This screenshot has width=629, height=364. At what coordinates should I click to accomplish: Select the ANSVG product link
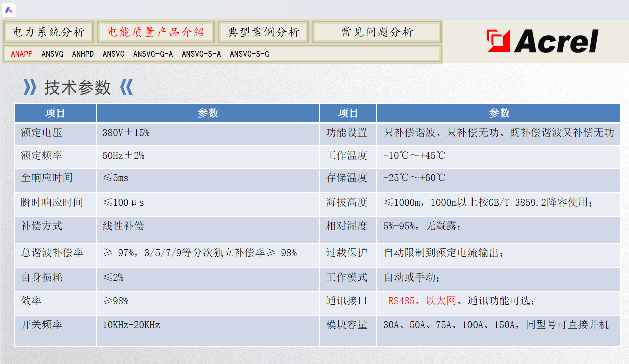pyautogui.click(x=52, y=54)
